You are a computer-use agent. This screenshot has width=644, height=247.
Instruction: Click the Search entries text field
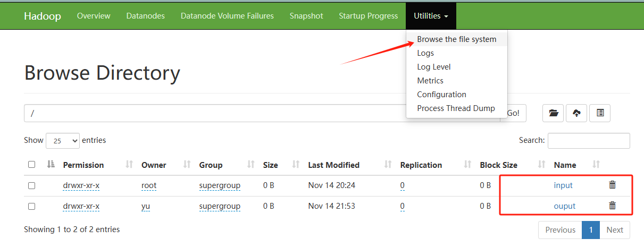589,141
